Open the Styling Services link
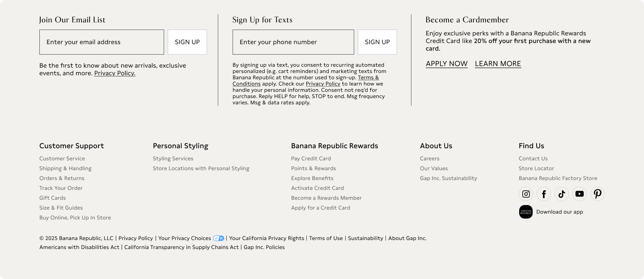The image size is (644, 279). [x=173, y=159]
